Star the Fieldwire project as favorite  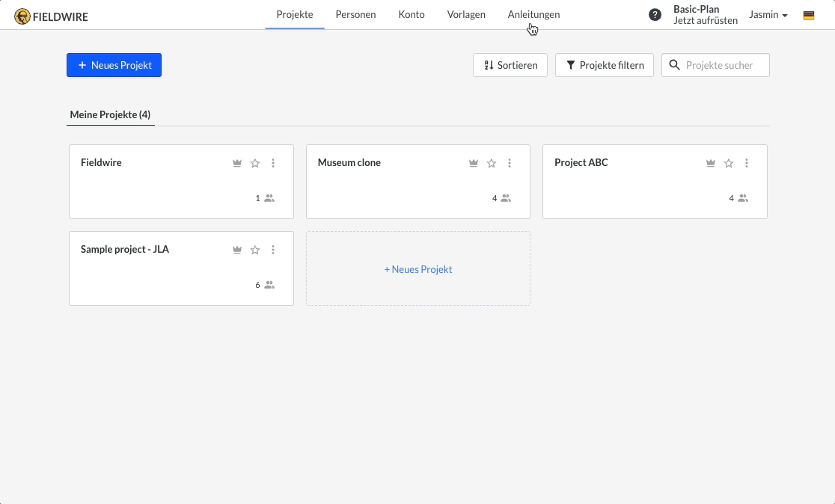(255, 163)
